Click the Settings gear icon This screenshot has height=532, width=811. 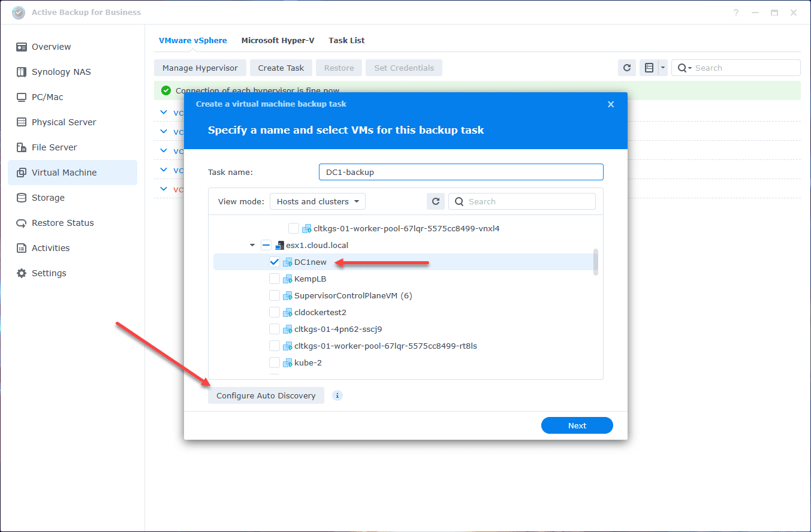(x=22, y=273)
